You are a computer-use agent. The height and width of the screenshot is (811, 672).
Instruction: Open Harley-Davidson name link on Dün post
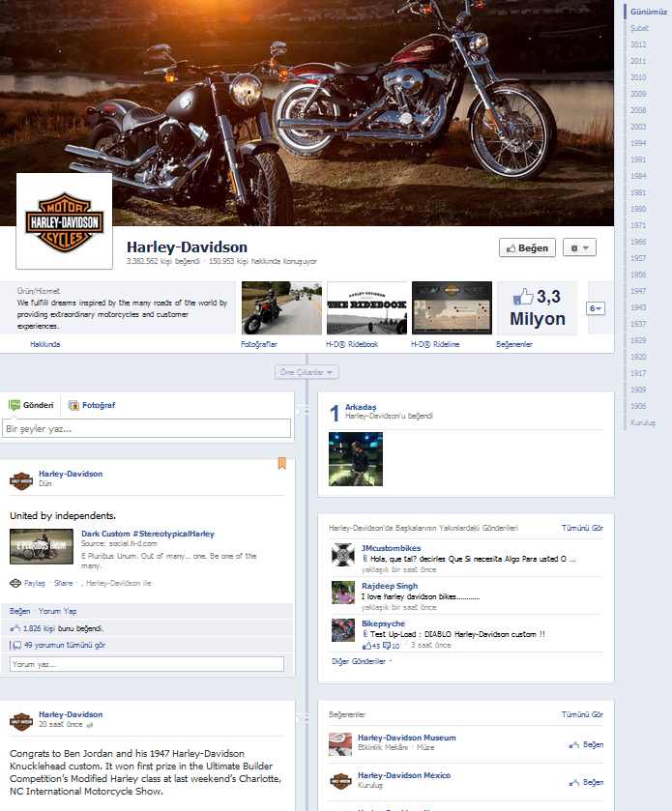pyautogui.click(x=71, y=474)
